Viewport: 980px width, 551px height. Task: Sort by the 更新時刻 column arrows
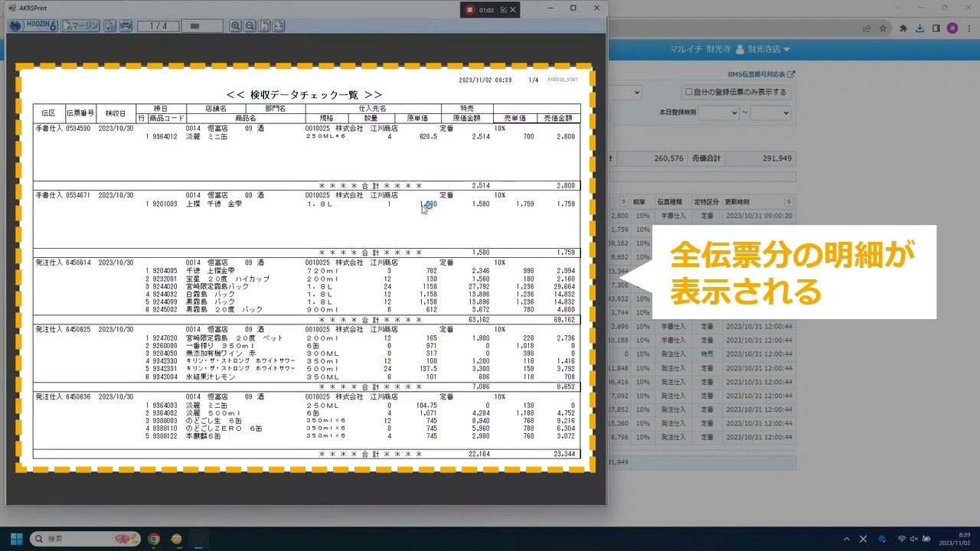(x=789, y=202)
